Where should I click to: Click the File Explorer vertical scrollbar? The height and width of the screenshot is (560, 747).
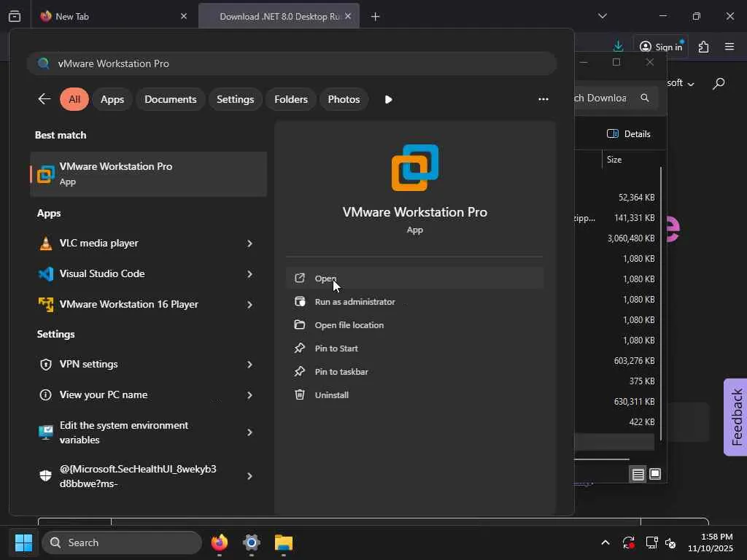(661, 303)
